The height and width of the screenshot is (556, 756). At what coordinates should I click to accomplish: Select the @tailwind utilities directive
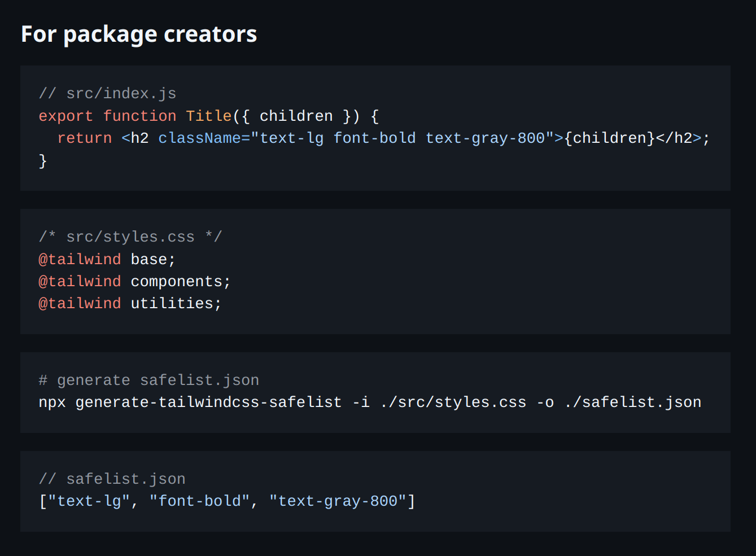coord(129,303)
